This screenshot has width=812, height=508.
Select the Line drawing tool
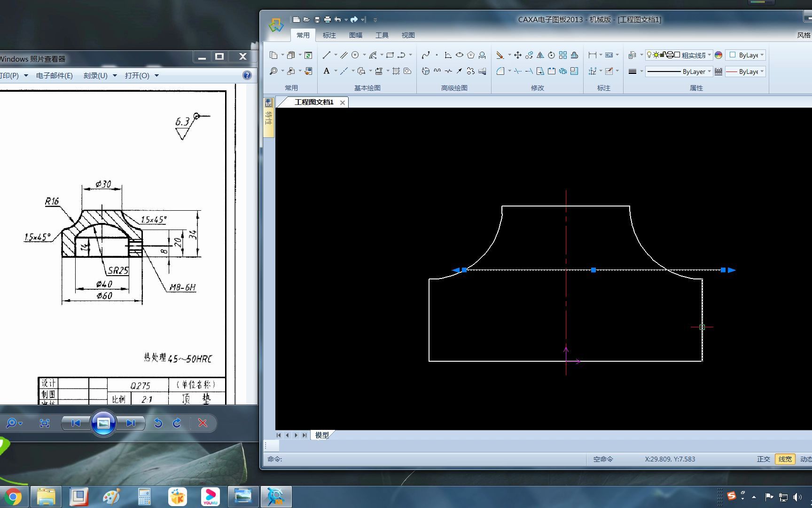(327, 55)
